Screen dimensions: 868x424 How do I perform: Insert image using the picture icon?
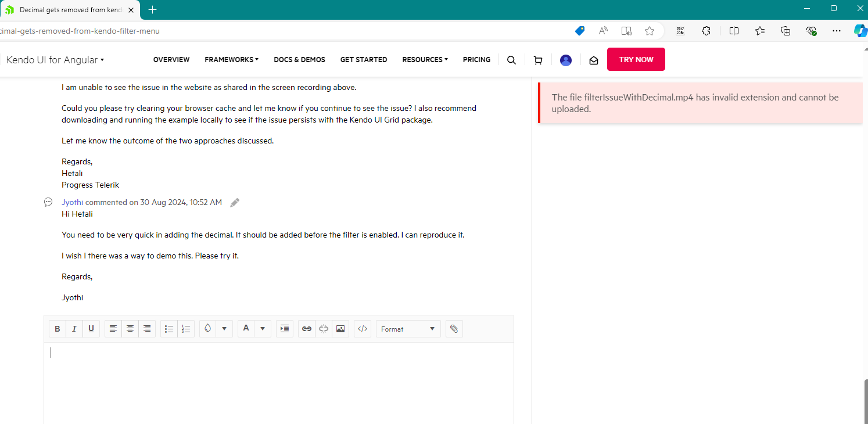(340, 329)
